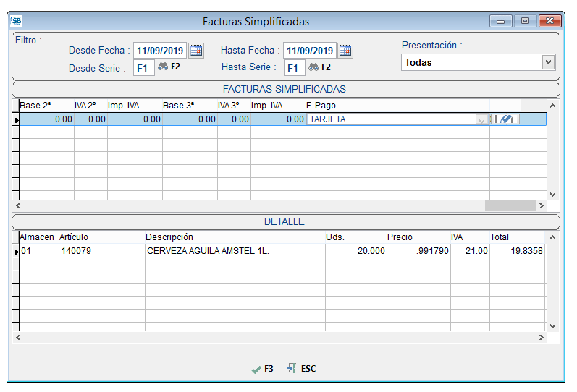Click the green checkmark F3 accept icon
Screen dimensions: 577x392
point(256,369)
